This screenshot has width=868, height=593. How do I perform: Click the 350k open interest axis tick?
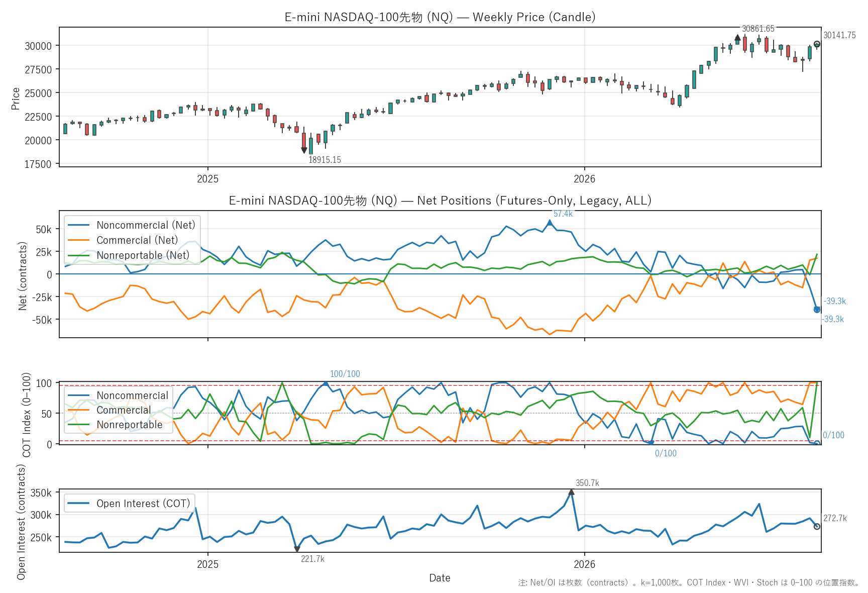(41, 493)
